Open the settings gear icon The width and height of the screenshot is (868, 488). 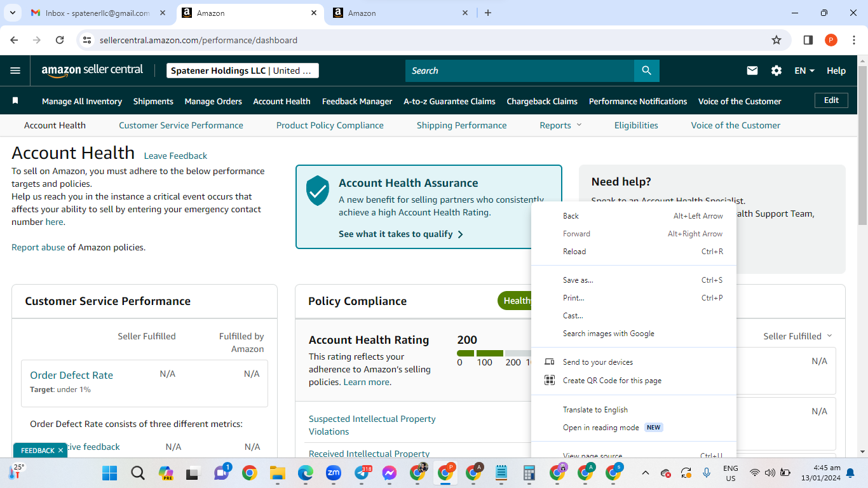(776, 71)
